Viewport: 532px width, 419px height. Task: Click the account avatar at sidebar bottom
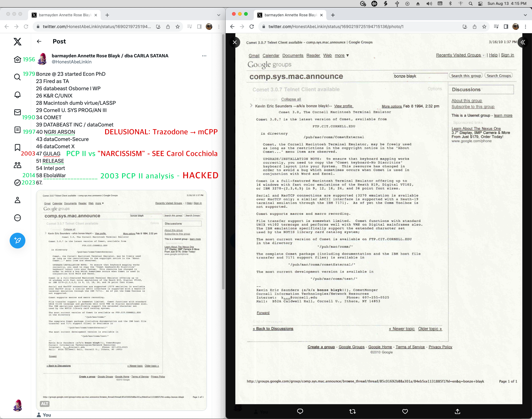[x=18, y=405]
